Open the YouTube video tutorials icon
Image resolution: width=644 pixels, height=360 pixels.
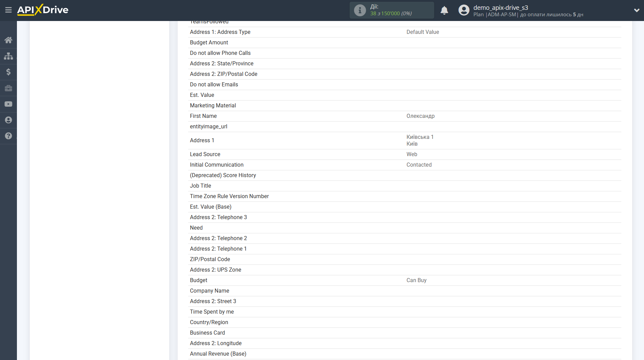click(x=8, y=104)
